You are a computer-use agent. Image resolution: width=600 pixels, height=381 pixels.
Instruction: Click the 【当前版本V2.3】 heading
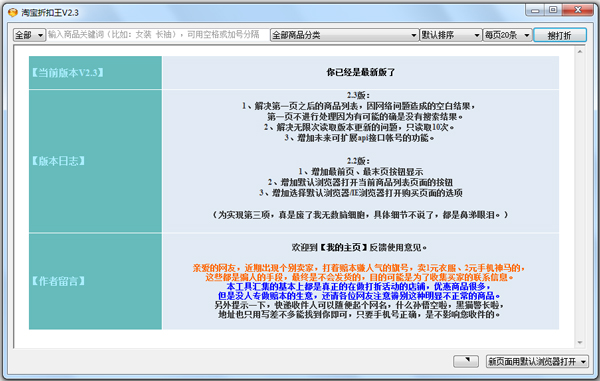coord(68,73)
